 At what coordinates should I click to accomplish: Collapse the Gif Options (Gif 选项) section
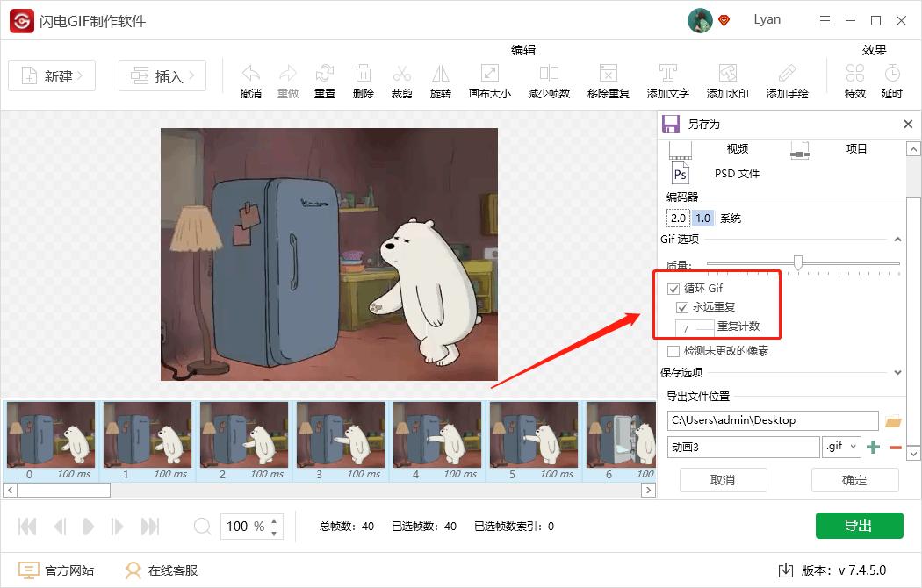click(897, 239)
